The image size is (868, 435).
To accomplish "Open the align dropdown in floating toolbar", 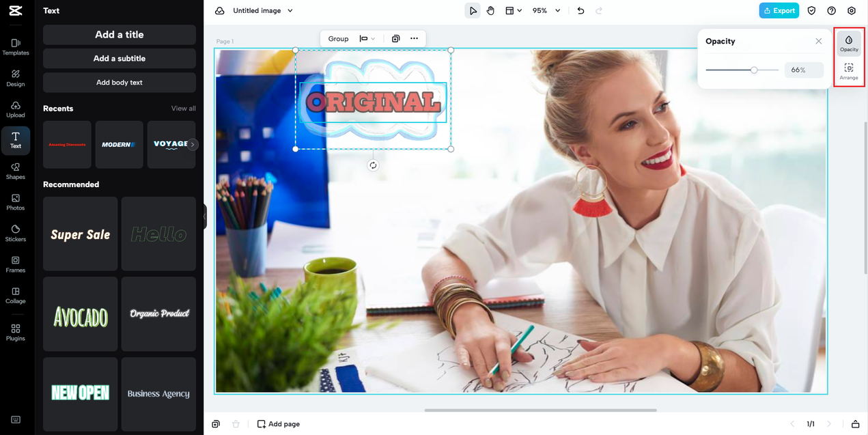I will (x=367, y=39).
